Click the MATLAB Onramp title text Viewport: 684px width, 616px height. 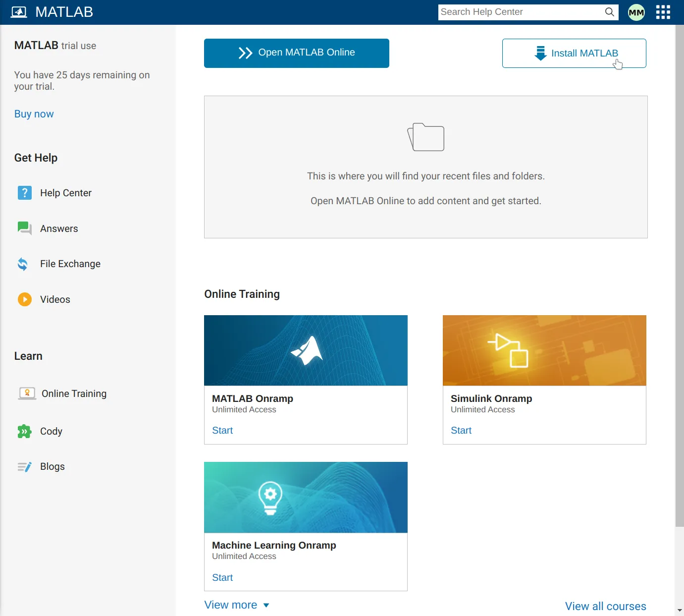[253, 398]
